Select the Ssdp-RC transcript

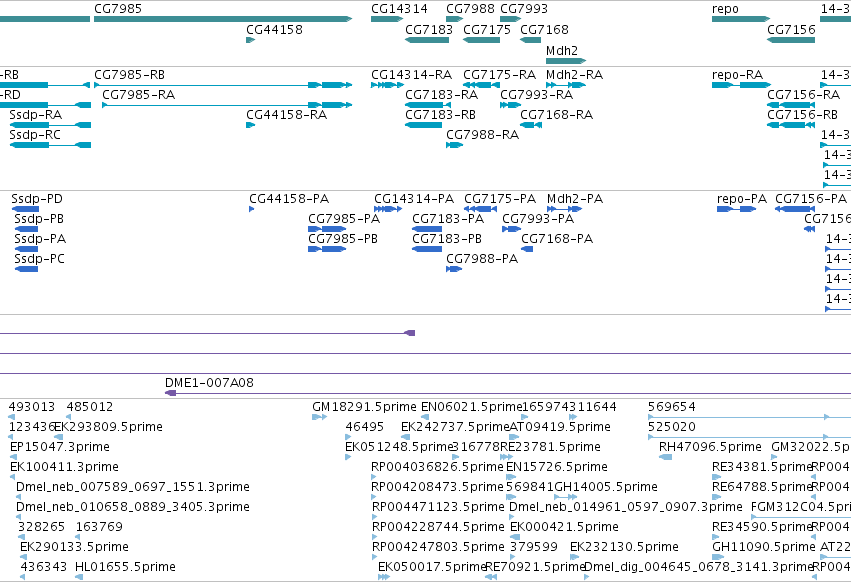(50, 145)
